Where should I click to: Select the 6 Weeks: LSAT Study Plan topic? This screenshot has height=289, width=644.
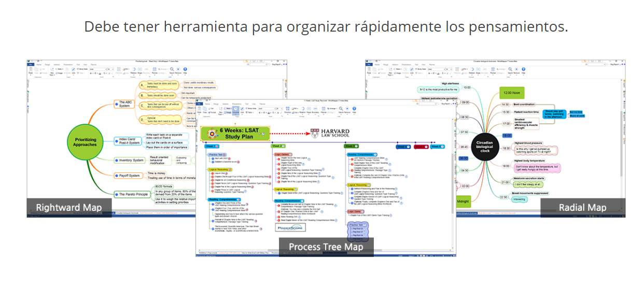tap(236, 134)
